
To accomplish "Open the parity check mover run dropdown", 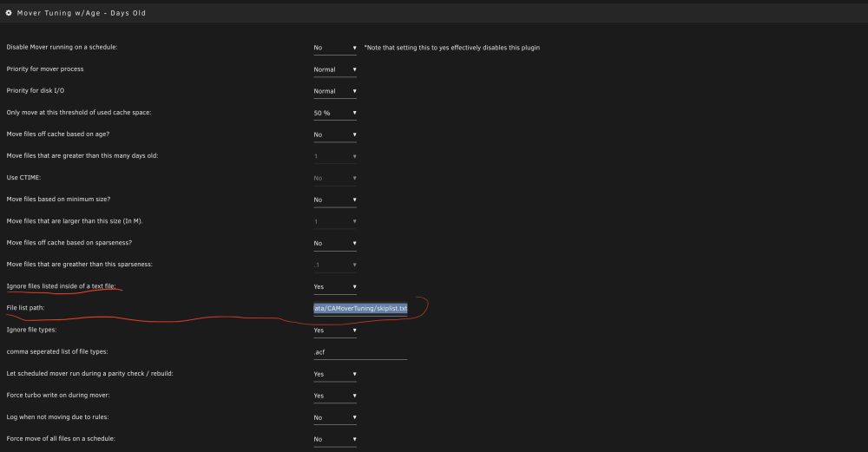I will [x=335, y=374].
